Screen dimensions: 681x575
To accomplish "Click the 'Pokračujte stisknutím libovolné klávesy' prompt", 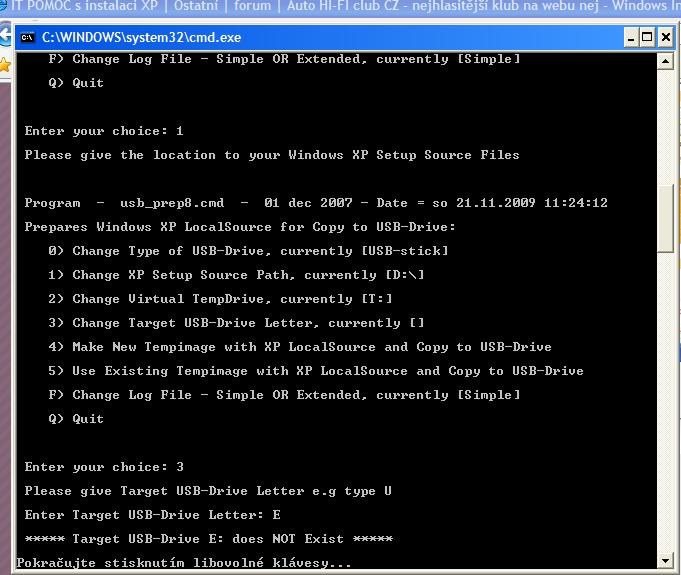I will [185, 563].
